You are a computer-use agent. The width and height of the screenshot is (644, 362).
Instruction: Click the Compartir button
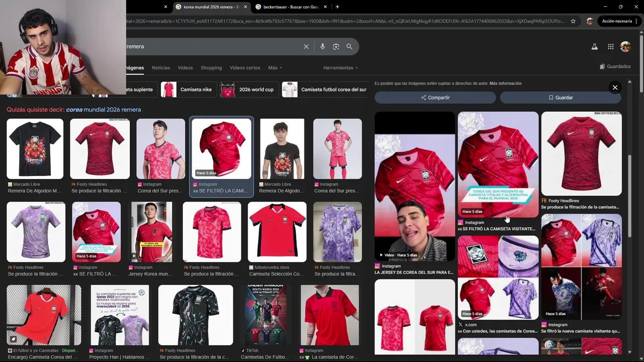(x=435, y=98)
